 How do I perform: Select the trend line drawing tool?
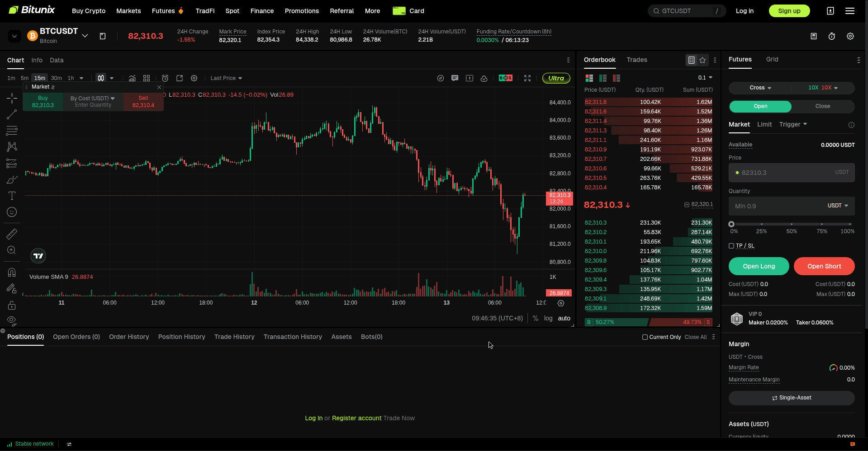12,114
